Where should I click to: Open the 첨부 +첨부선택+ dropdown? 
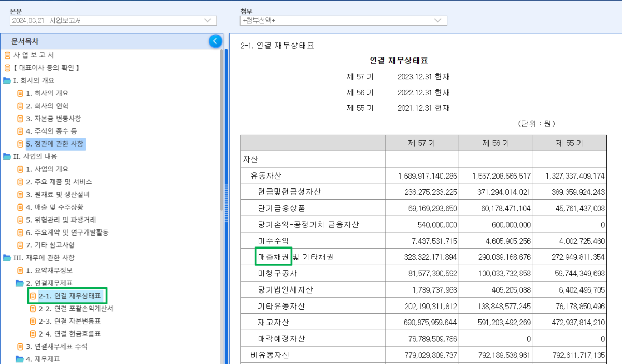344,20
